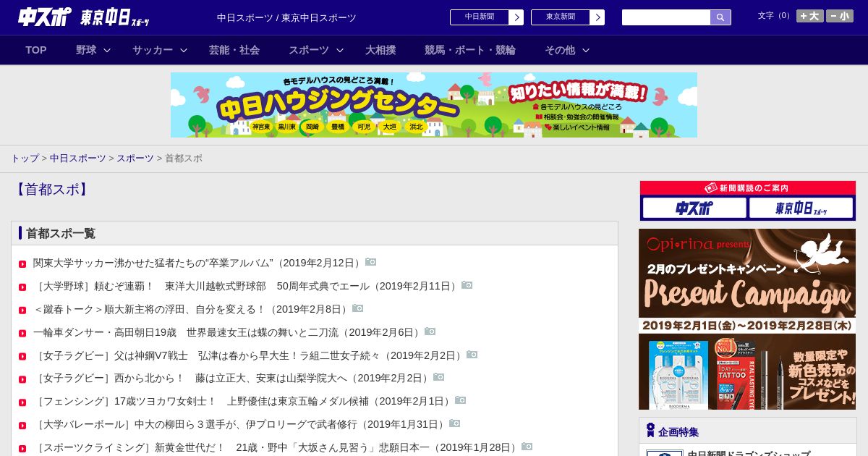Open article 頼むぞ連覇 東洋大川越軟式野球部
The width and height of the screenshot is (868, 456).
click(x=246, y=286)
